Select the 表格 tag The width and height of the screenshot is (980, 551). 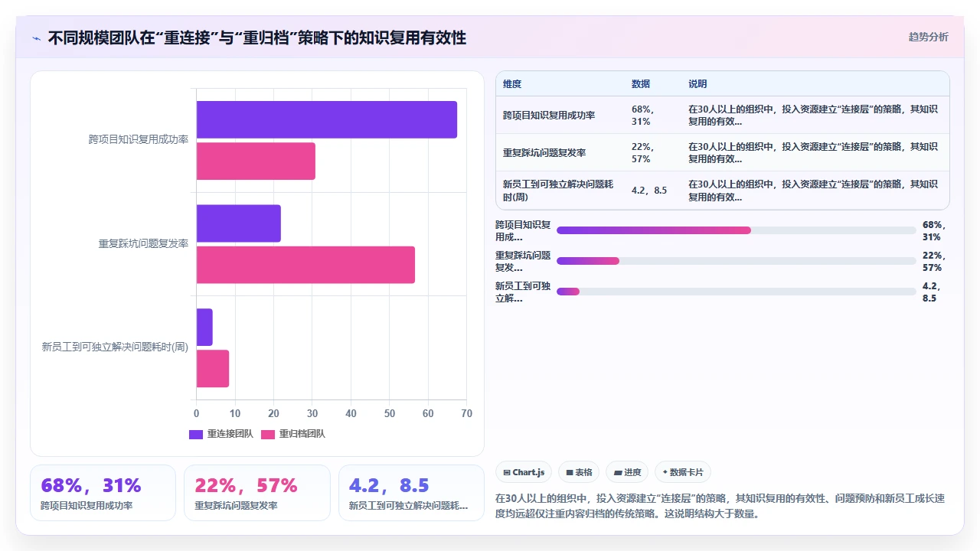579,472
